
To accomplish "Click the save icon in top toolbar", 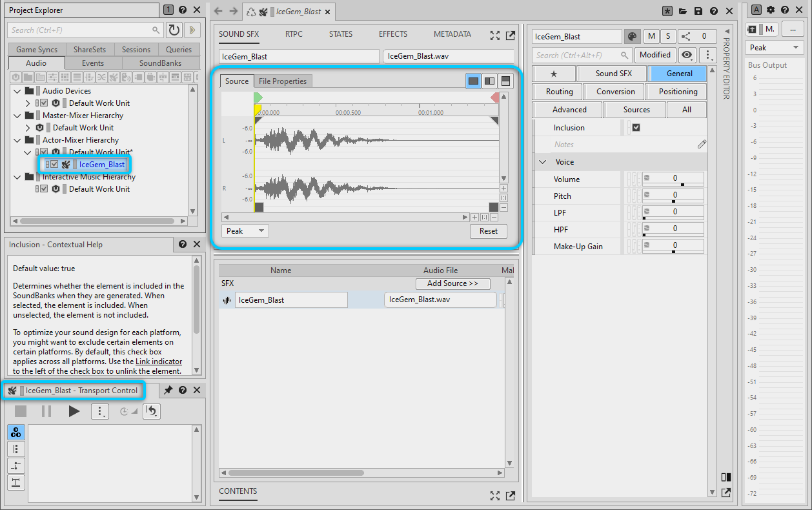I will [698, 12].
